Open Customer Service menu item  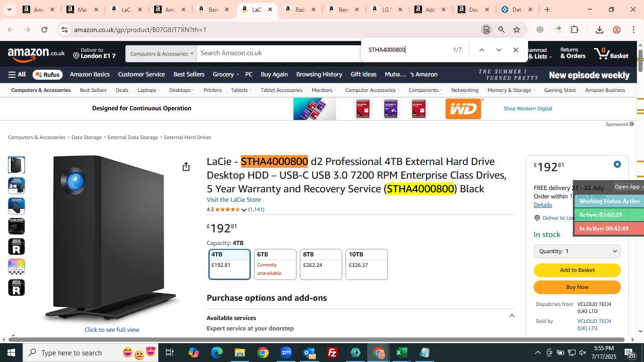[141, 74]
